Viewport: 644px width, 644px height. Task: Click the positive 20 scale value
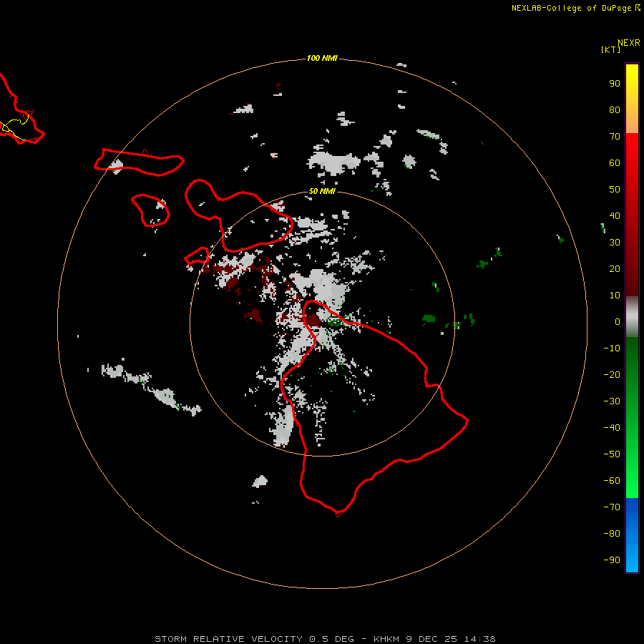tap(615, 268)
